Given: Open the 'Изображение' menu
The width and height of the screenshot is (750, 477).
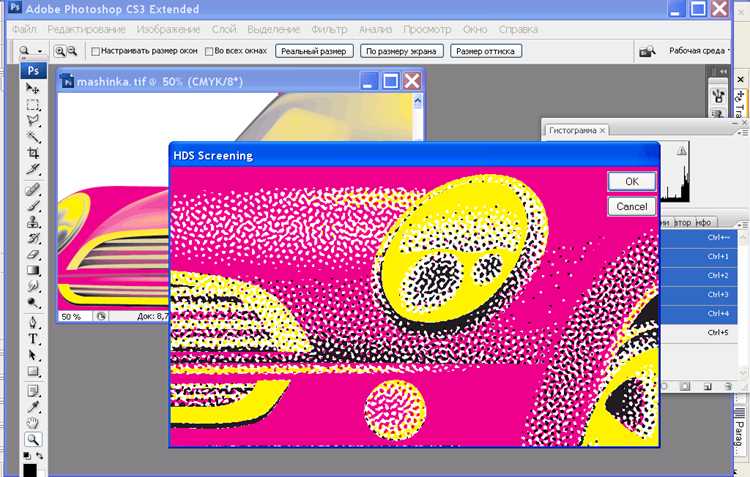Looking at the screenshot, I should [x=168, y=29].
